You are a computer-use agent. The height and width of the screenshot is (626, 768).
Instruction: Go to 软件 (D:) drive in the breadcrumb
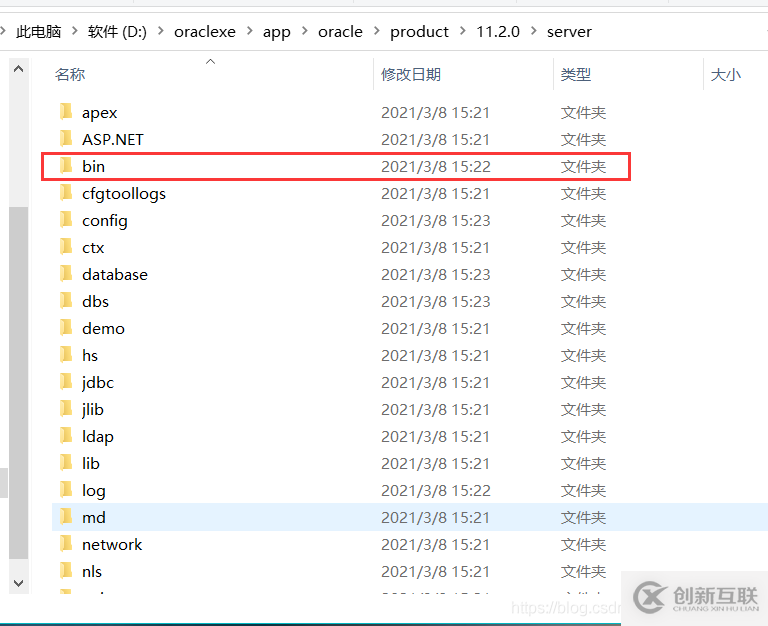coord(118,31)
